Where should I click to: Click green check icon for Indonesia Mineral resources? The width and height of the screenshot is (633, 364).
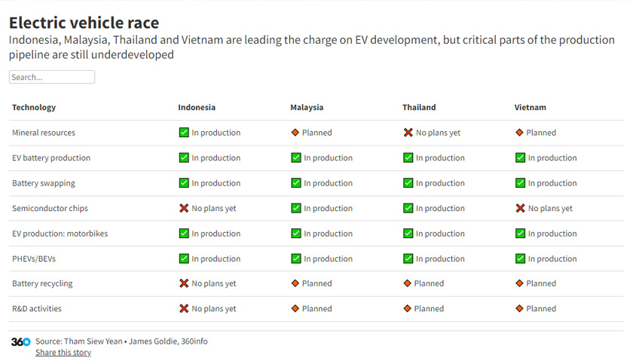[184, 133]
